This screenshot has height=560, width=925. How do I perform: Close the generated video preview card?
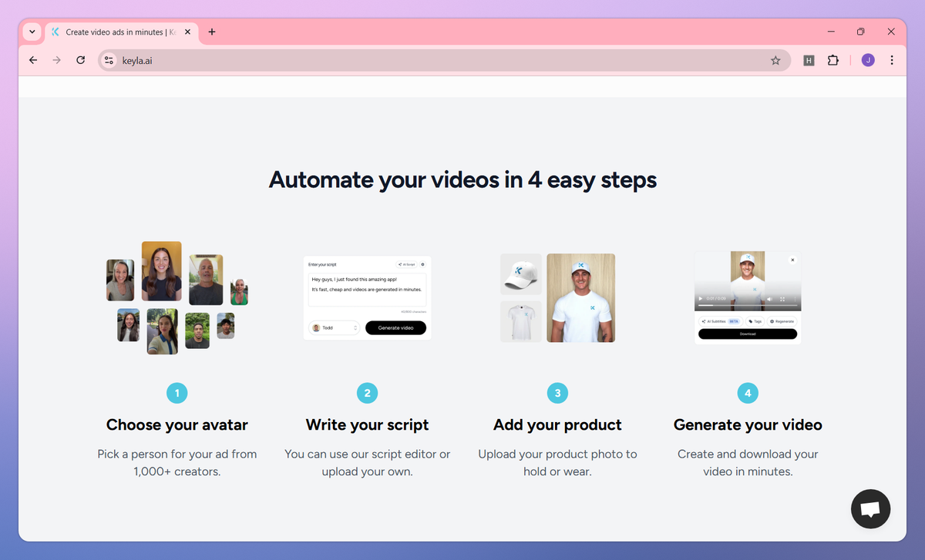point(792,260)
